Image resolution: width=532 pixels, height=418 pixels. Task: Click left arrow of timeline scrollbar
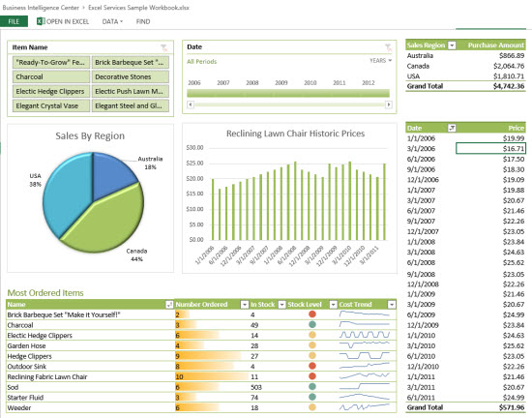click(191, 104)
